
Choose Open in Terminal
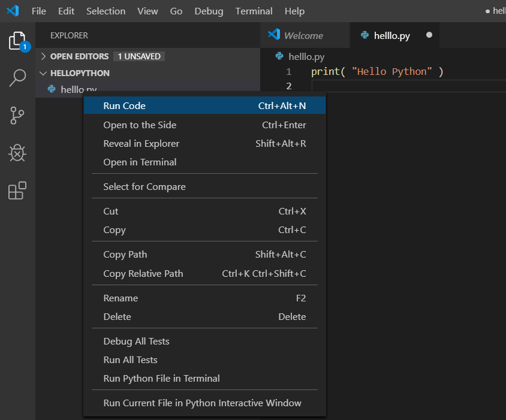tap(204, 162)
